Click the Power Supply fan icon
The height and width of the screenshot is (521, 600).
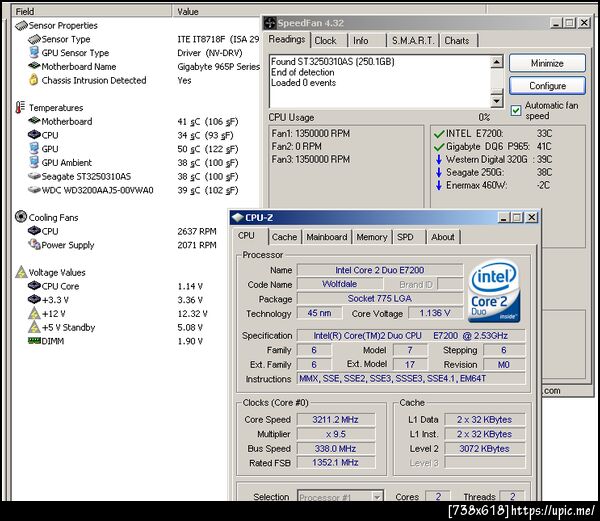tap(34, 244)
